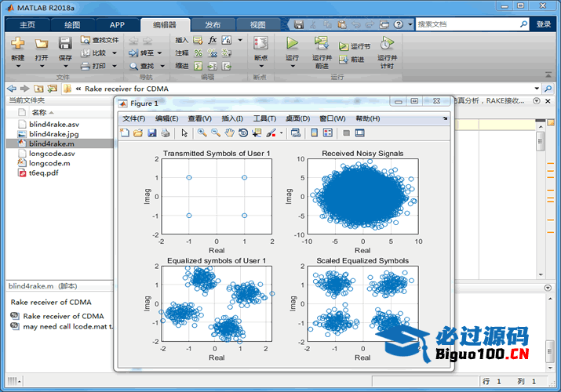
Task: Click Insert Colorbar in the Figure 1 toolbar
Action: (314, 133)
